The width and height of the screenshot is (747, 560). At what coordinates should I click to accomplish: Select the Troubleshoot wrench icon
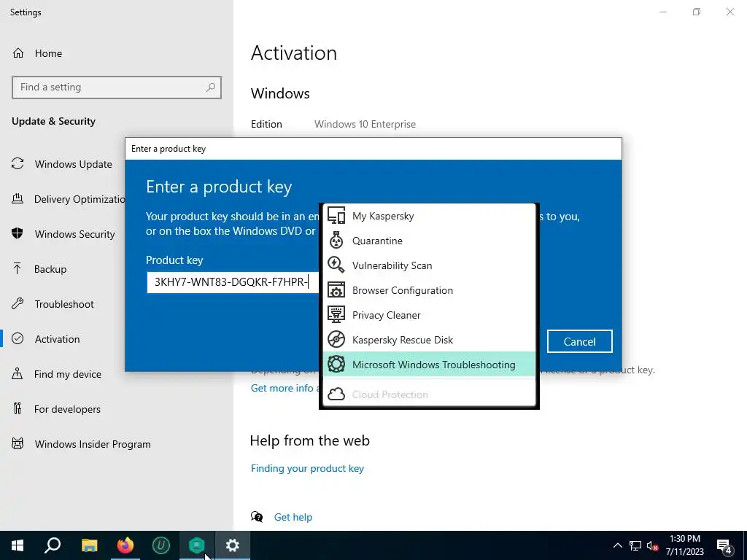(x=18, y=304)
